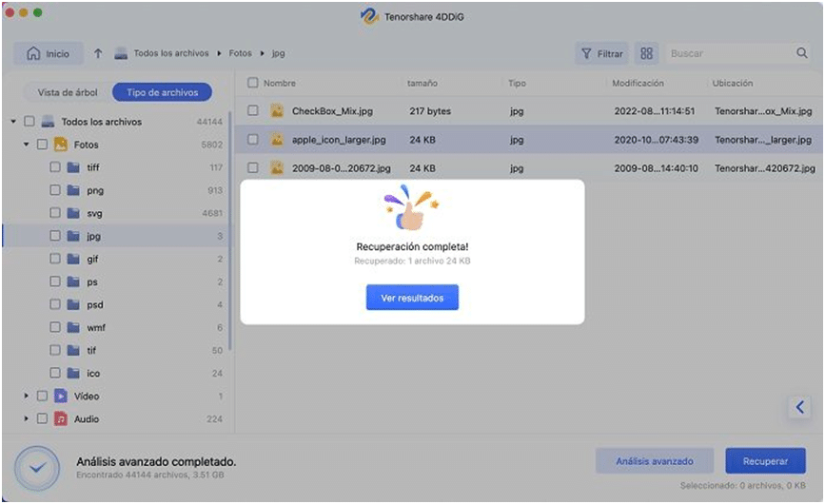This screenshot has width=825, height=504.
Task: Switch to Tipo de archivos tab
Action: (x=162, y=92)
